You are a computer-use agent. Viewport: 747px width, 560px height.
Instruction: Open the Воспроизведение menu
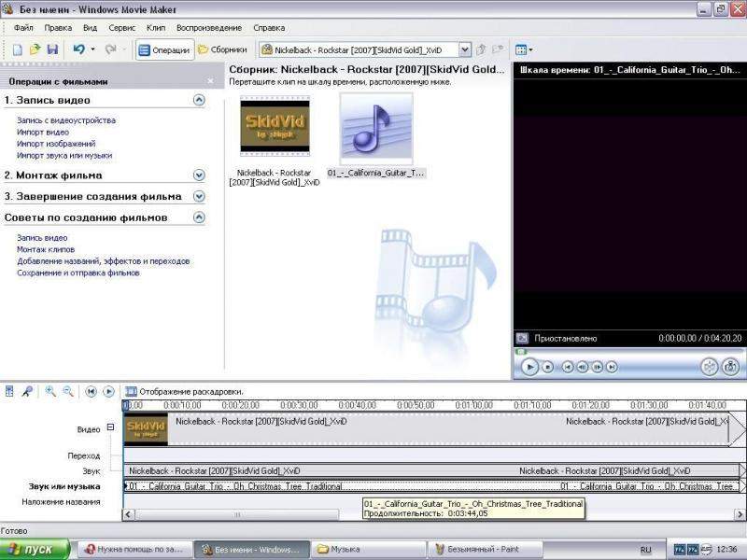(x=215, y=28)
